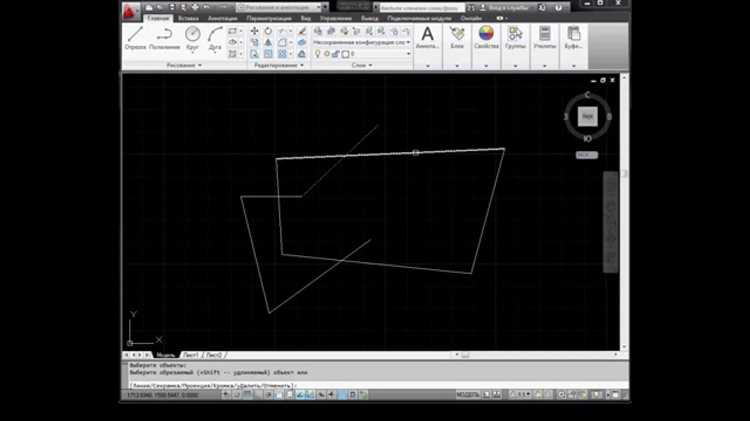Select the Лист1 layout tab
Viewport: 750px width, 421px height.
point(190,355)
